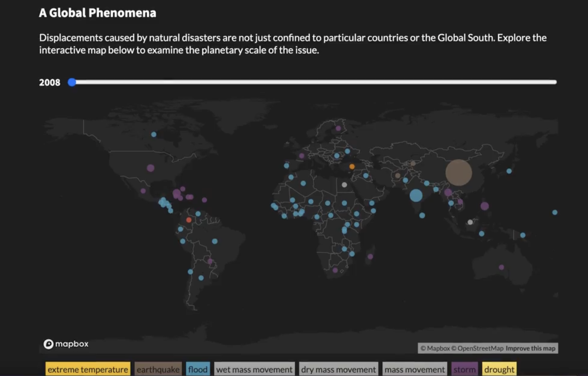This screenshot has height=376, width=588.
Task: Open the Mapbox logo link
Action: pyautogui.click(x=66, y=344)
